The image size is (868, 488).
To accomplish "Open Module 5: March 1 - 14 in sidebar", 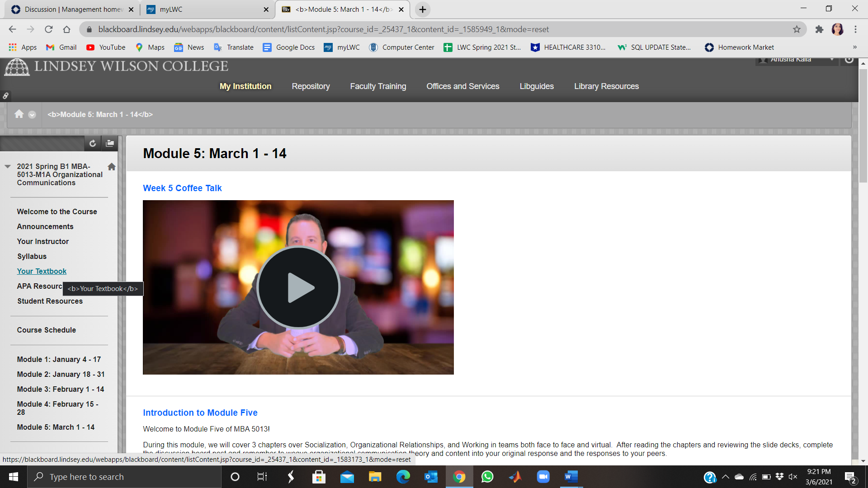I will tap(56, 427).
